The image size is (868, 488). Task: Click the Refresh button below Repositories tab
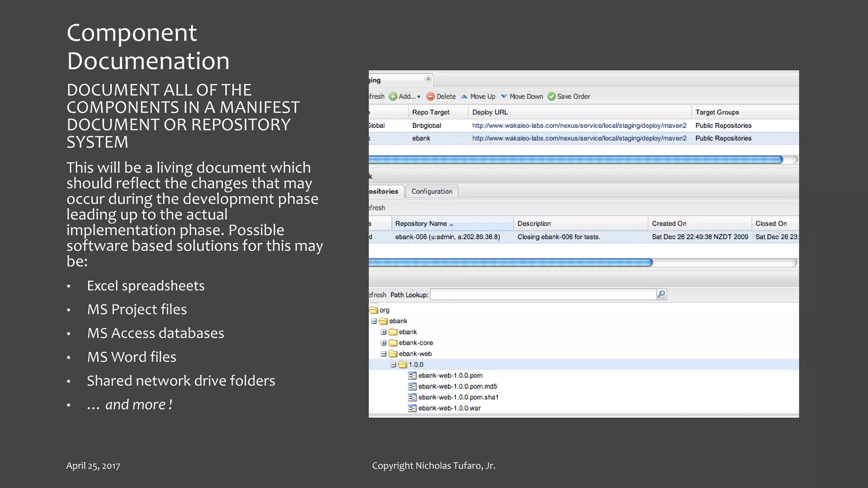(x=377, y=208)
